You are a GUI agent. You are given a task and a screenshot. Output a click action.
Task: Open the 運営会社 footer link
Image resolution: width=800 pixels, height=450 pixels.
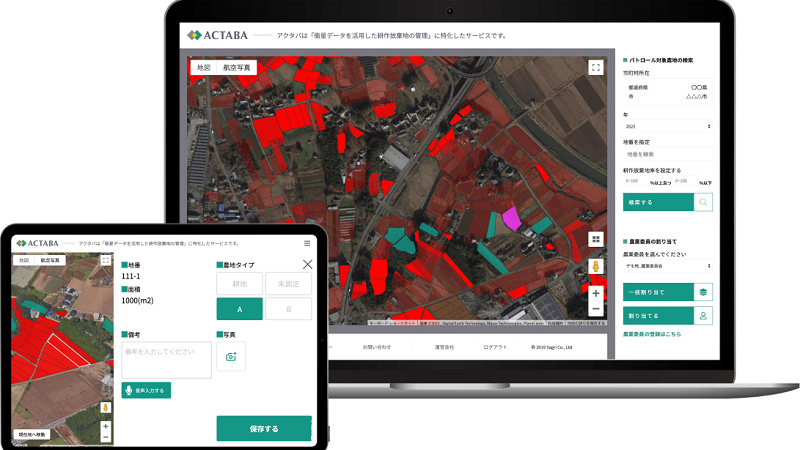(x=444, y=347)
